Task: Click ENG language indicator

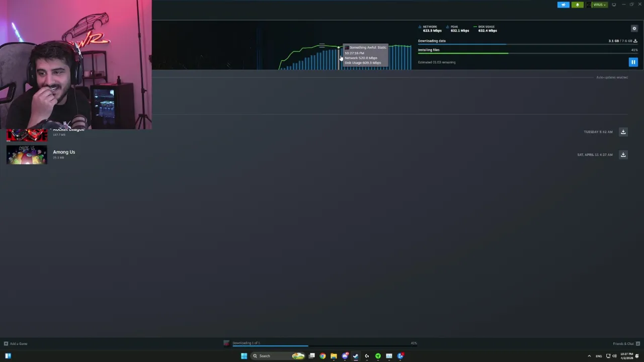Action: tap(599, 356)
